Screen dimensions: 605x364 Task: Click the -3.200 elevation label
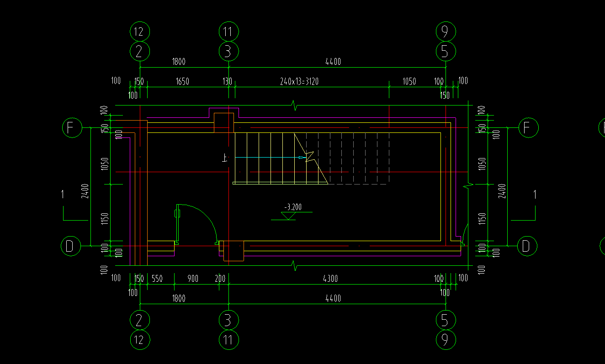(x=292, y=207)
